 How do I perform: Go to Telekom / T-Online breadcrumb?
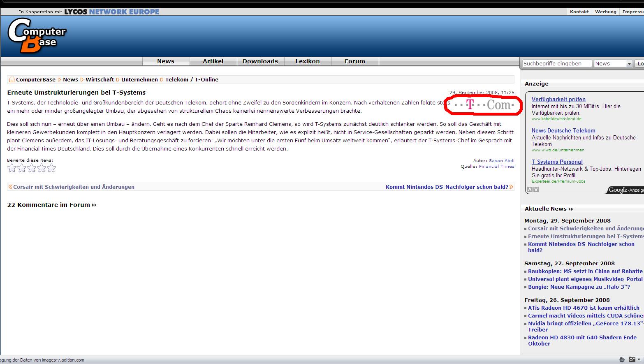[192, 80]
